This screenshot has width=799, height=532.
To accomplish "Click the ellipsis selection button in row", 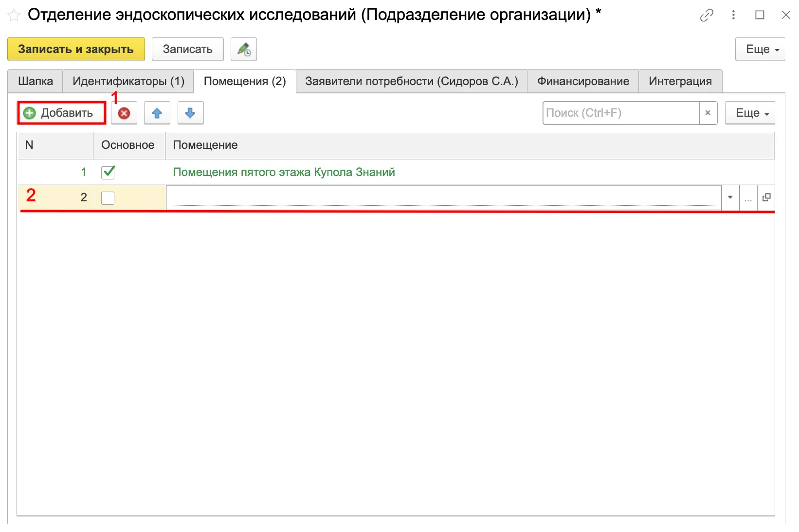I will 748,197.
